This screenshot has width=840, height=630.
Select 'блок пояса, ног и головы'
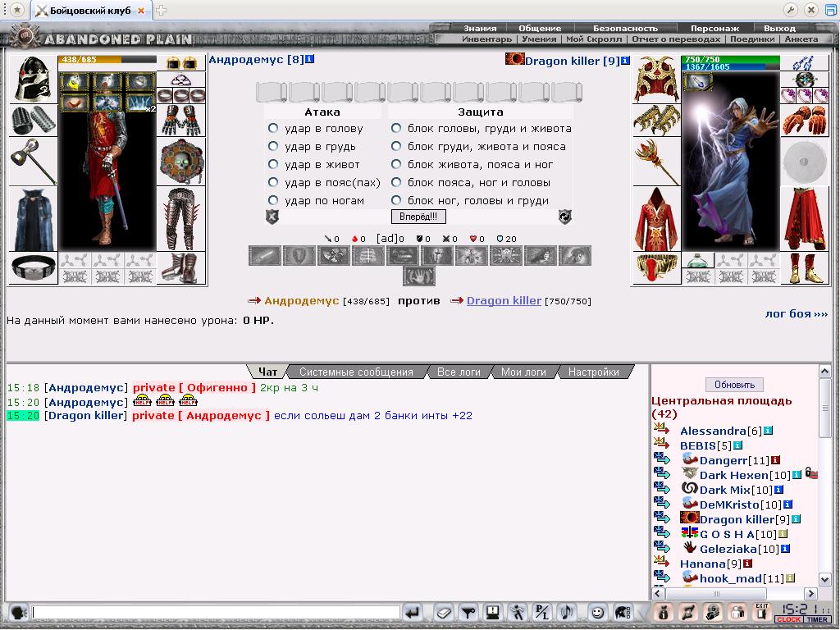pyautogui.click(x=396, y=182)
